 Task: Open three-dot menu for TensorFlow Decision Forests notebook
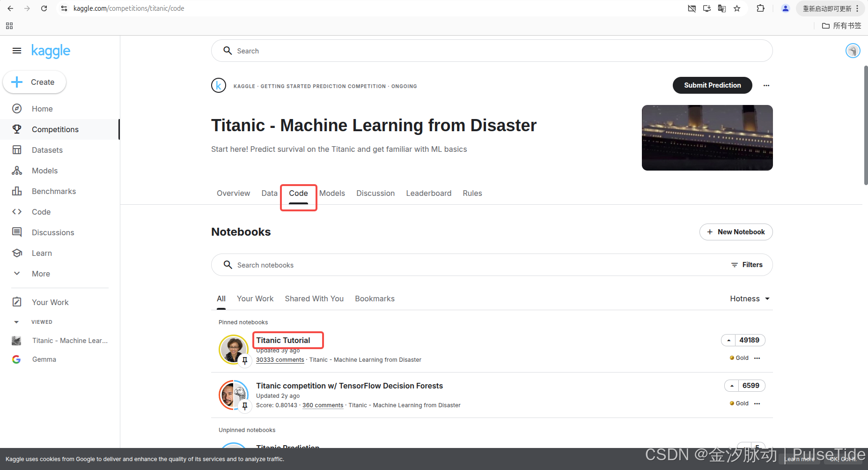[x=757, y=403]
